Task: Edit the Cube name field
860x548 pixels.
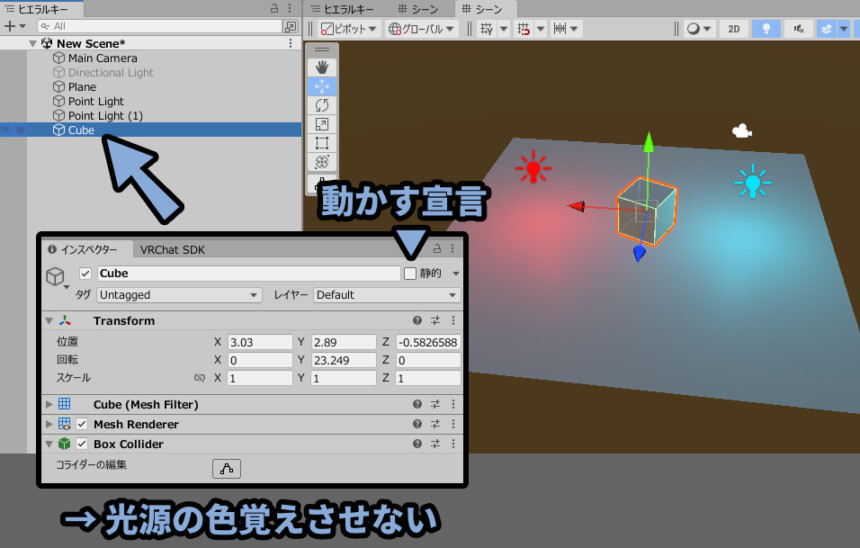Action: (x=248, y=273)
